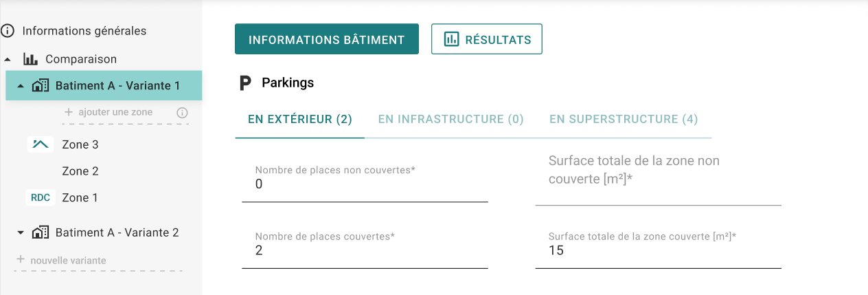This screenshot has height=295, width=868.
Task: Click the building icon of Batiment A - Variante 2
Action: [41, 232]
